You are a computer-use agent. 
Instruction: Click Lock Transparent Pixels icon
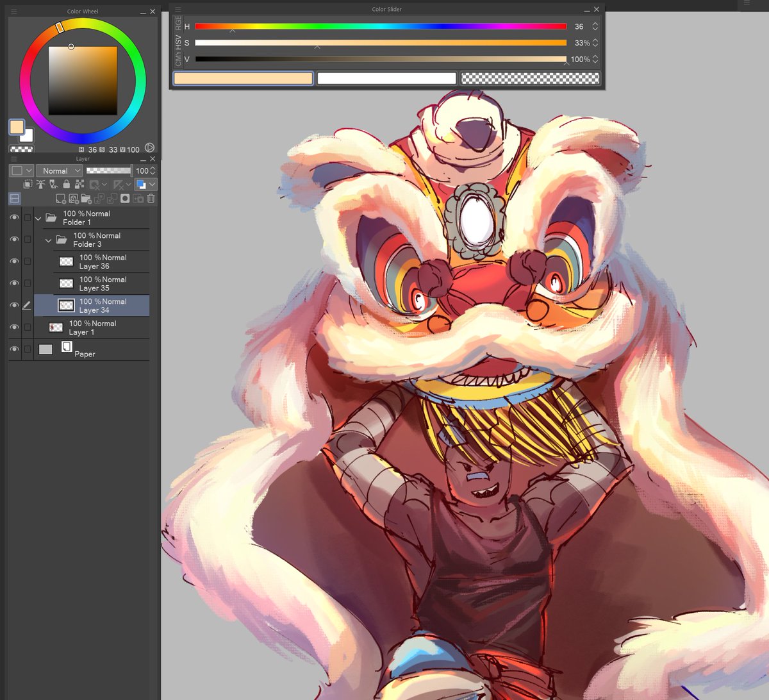tap(79, 185)
